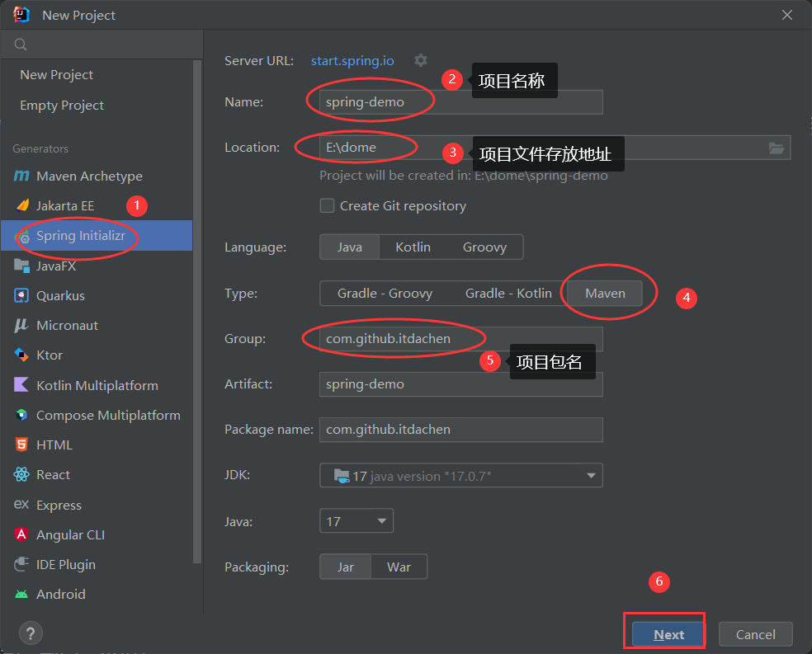Viewport: 812px width, 654px height.
Task: Select Empty Project in sidebar
Action: tap(62, 106)
